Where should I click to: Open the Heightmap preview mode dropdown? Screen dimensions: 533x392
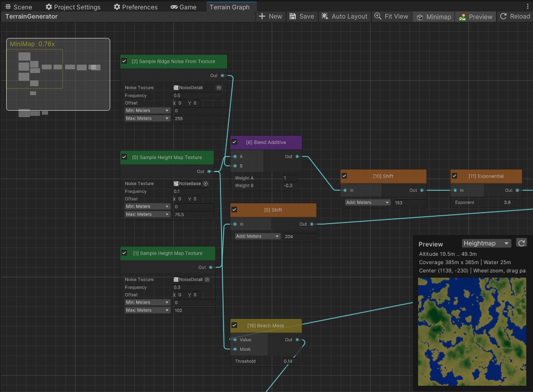pyautogui.click(x=486, y=242)
